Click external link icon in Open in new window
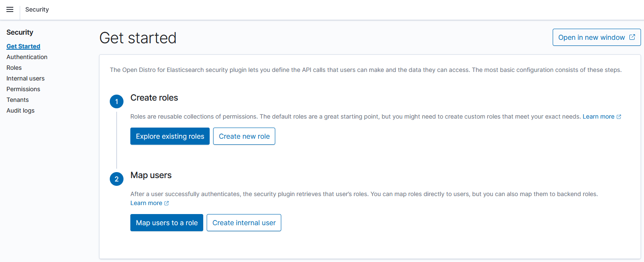Screen dimensions: 644x262 [x=632, y=37]
